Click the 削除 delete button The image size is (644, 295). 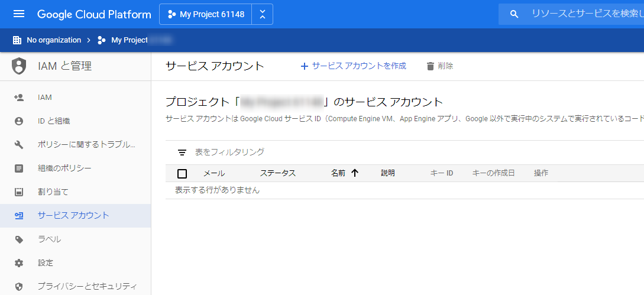[x=439, y=66]
